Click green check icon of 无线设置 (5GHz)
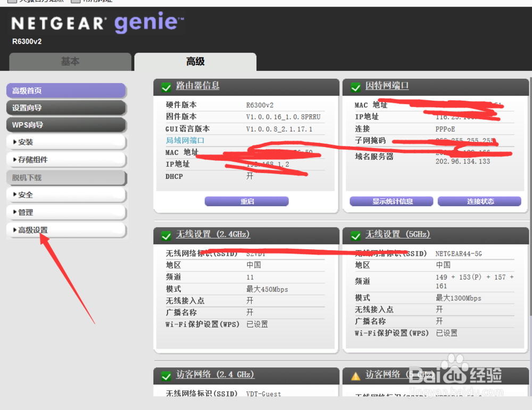Screen dimensions: 532x410 click(355, 236)
